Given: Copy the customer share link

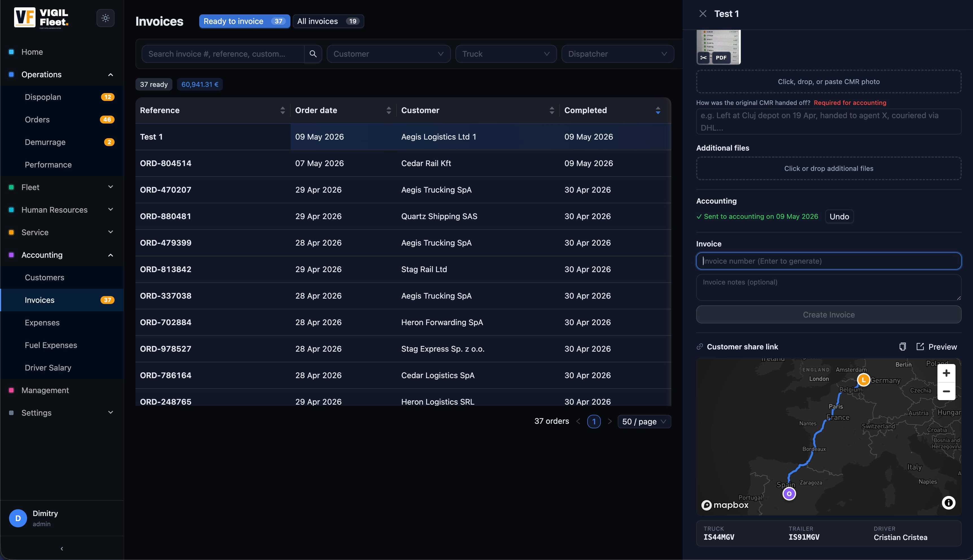Looking at the screenshot, I should [x=902, y=347].
